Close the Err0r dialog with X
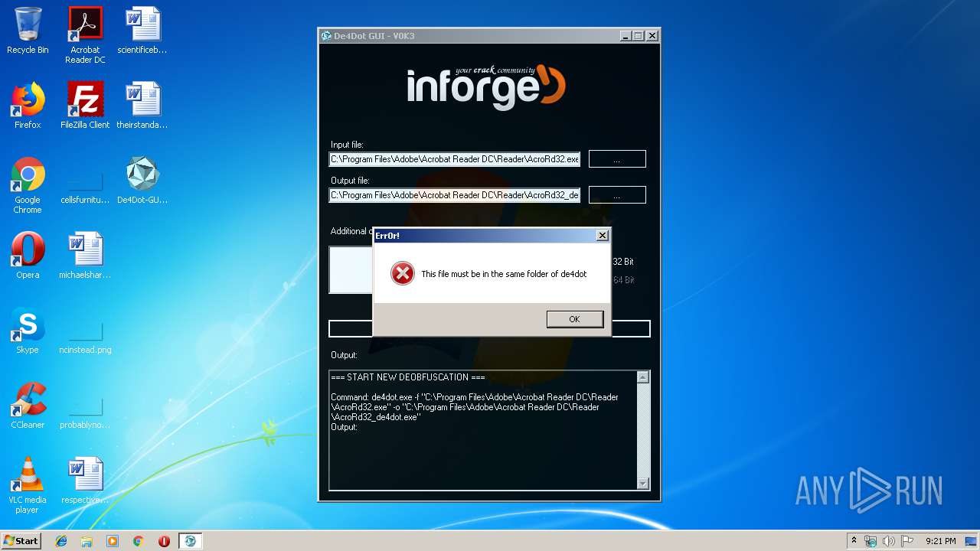 [603, 236]
